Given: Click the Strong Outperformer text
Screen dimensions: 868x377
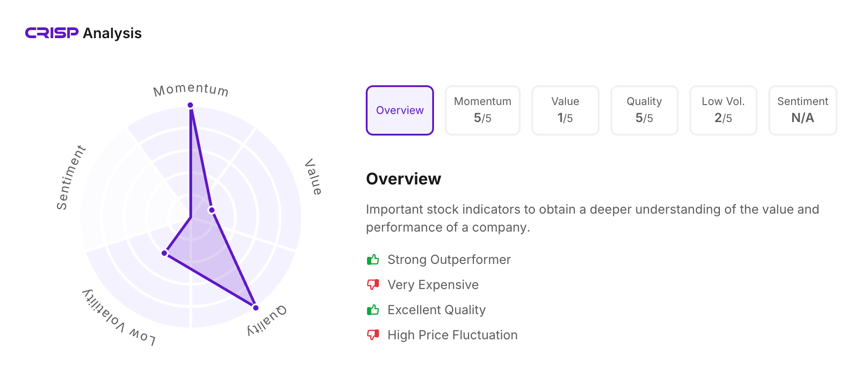Looking at the screenshot, I should coord(449,260).
